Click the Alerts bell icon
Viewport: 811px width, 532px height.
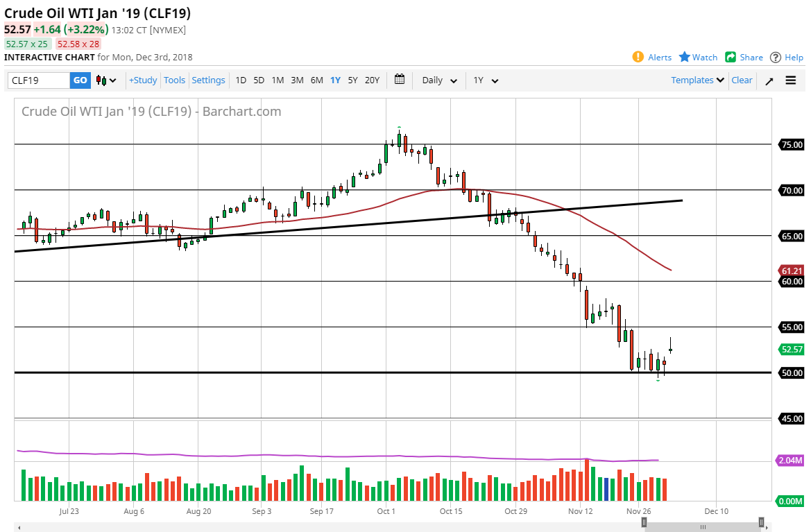pos(638,57)
